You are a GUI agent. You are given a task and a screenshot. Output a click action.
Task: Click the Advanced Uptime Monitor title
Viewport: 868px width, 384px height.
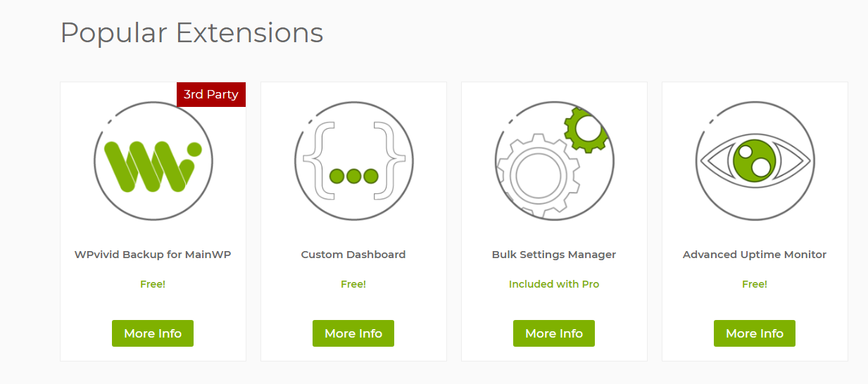(x=755, y=255)
